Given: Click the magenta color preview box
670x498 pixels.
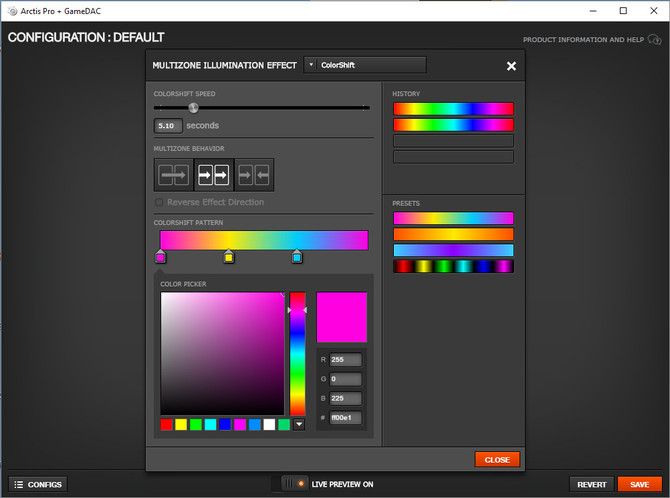Looking at the screenshot, I should (341, 317).
